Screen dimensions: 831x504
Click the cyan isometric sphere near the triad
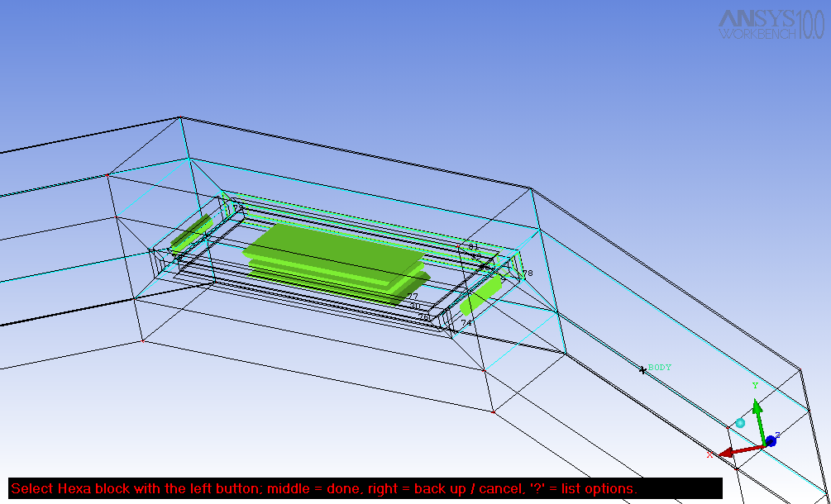pyautogui.click(x=740, y=423)
